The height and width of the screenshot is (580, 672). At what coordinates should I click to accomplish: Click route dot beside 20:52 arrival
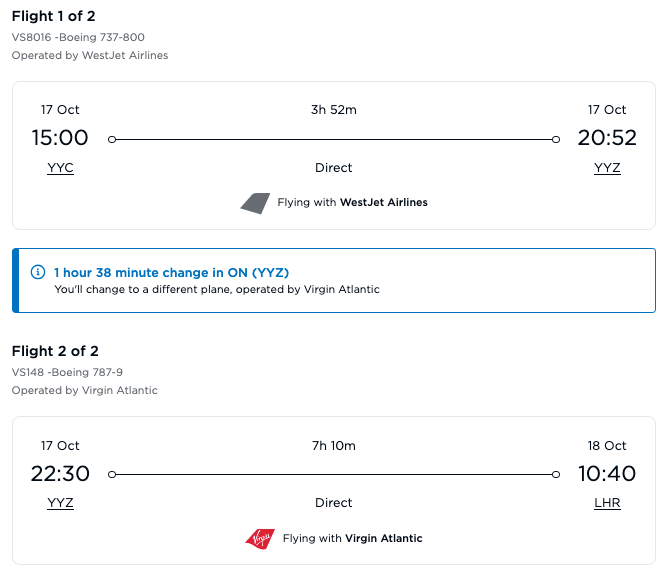pyautogui.click(x=556, y=140)
